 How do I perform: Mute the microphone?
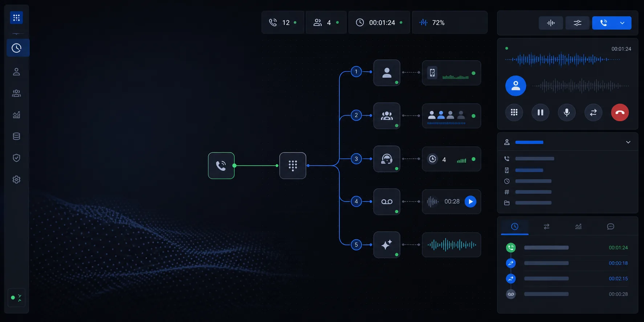click(x=567, y=113)
